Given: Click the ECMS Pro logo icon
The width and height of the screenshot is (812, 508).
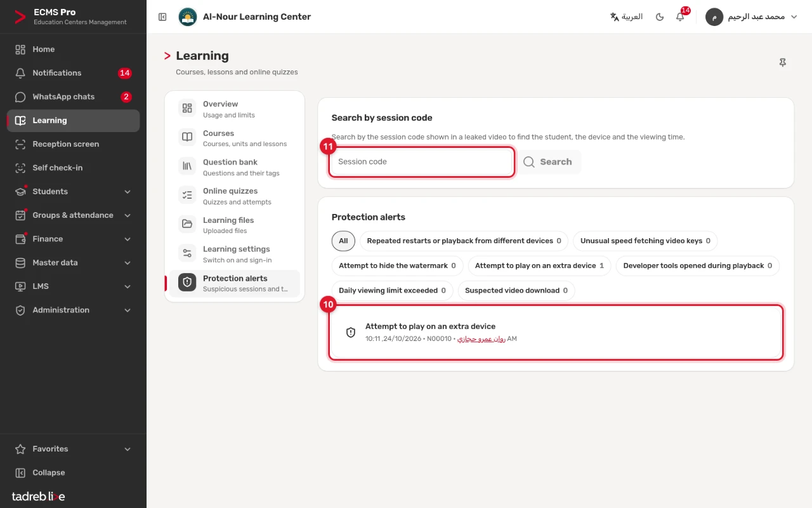Looking at the screenshot, I should pos(20,17).
